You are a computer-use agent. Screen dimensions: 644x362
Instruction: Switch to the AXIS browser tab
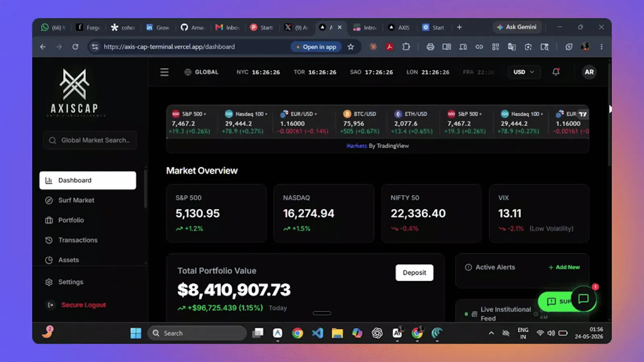click(398, 27)
